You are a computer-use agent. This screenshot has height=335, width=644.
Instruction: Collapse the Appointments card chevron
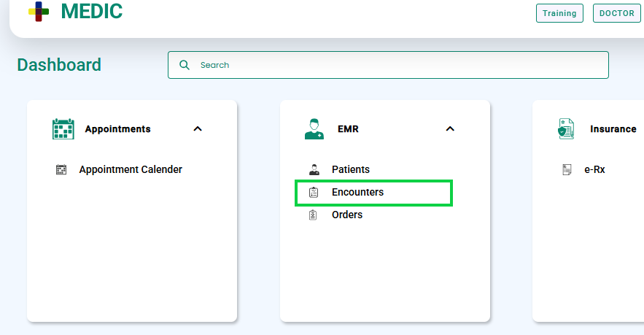(198, 128)
